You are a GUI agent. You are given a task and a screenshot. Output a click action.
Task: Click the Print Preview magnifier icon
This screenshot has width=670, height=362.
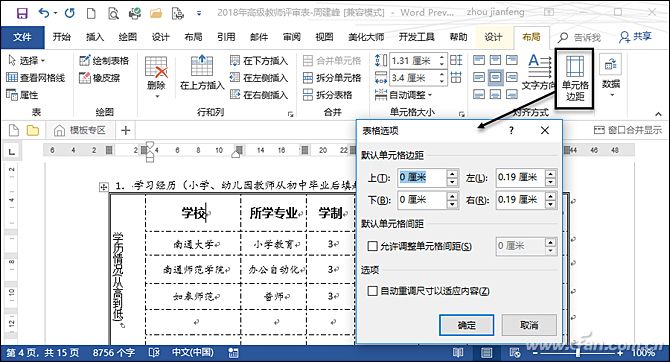[x=113, y=14]
